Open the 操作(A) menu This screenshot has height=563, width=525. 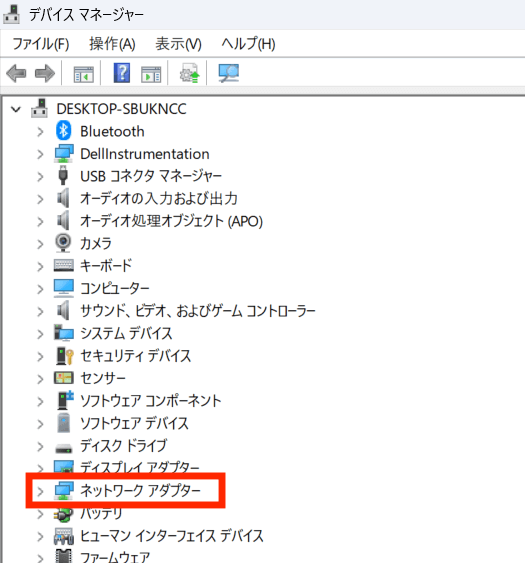pyautogui.click(x=112, y=44)
